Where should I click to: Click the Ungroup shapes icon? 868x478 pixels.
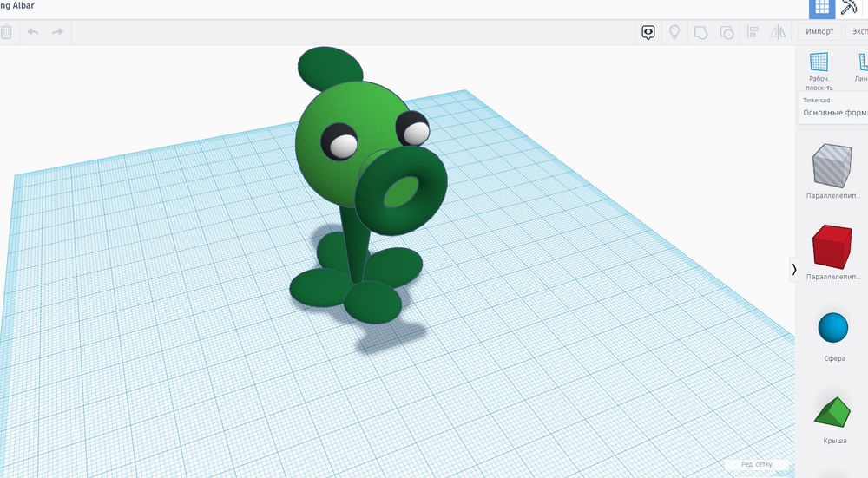point(727,33)
